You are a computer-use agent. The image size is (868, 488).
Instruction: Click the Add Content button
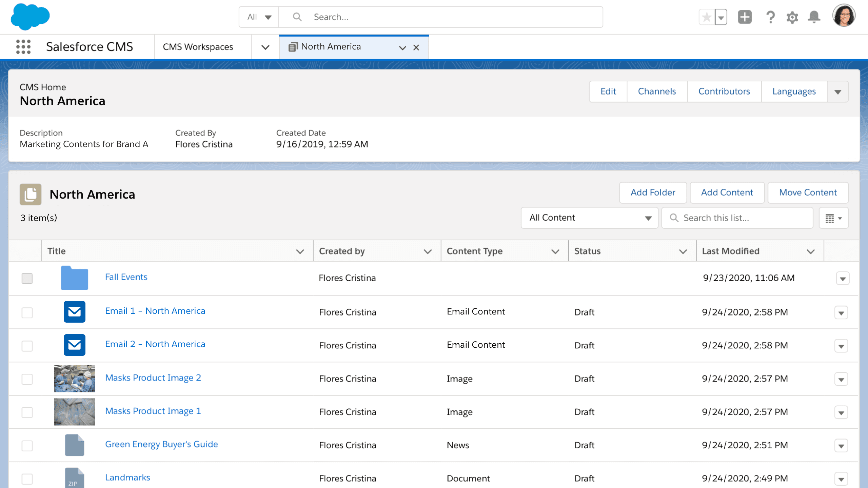point(727,192)
